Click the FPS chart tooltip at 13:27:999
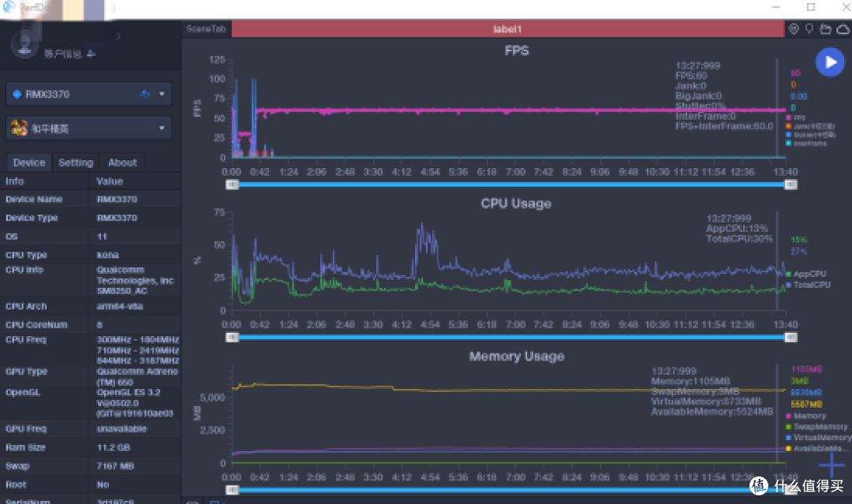The height and width of the screenshot is (504, 852). click(x=723, y=96)
